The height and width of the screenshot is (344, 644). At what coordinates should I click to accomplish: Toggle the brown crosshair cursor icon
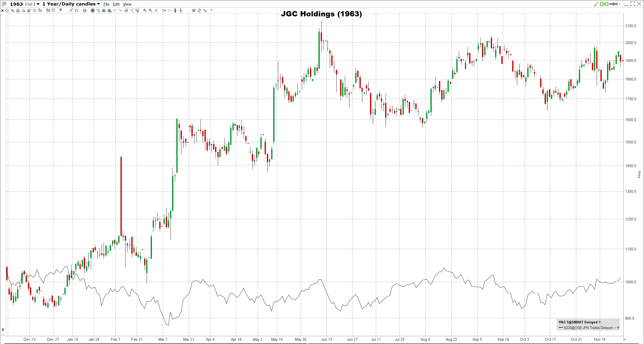point(93,11)
